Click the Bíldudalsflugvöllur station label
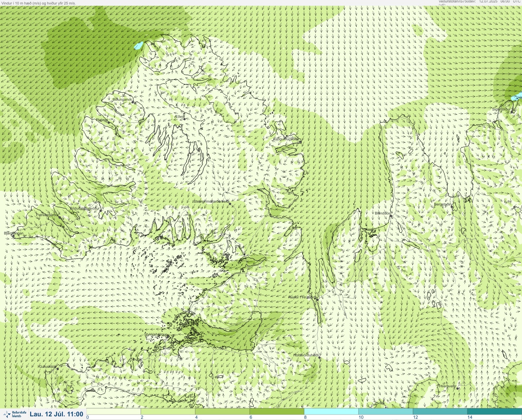Image resolution: width=522 pixels, height=420 pixels. coord(85,208)
